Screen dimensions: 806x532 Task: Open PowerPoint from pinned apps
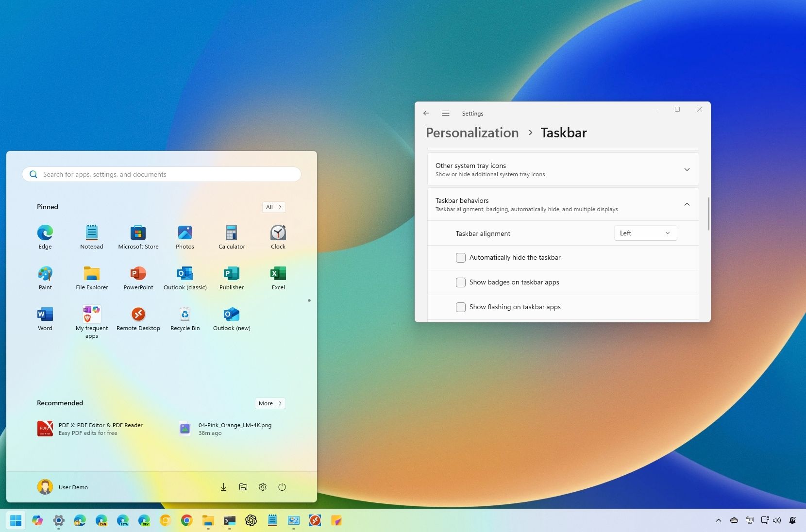click(x=138, y=277)
